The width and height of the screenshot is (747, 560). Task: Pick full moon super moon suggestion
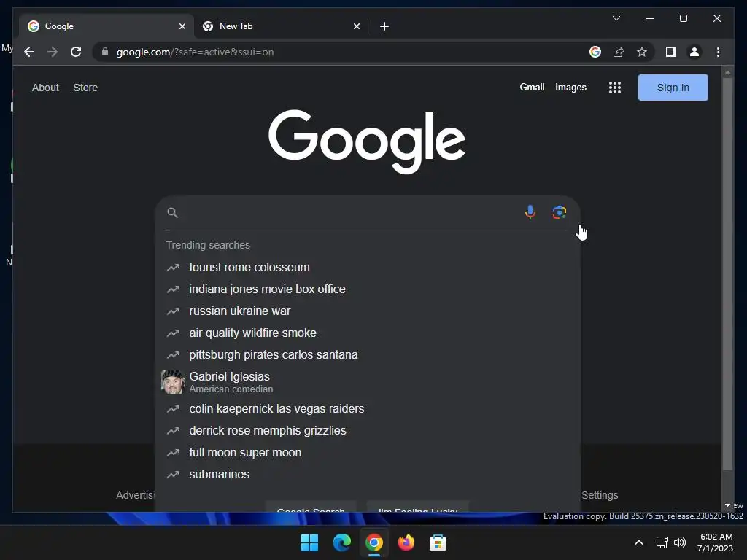(x=368, y=452)
